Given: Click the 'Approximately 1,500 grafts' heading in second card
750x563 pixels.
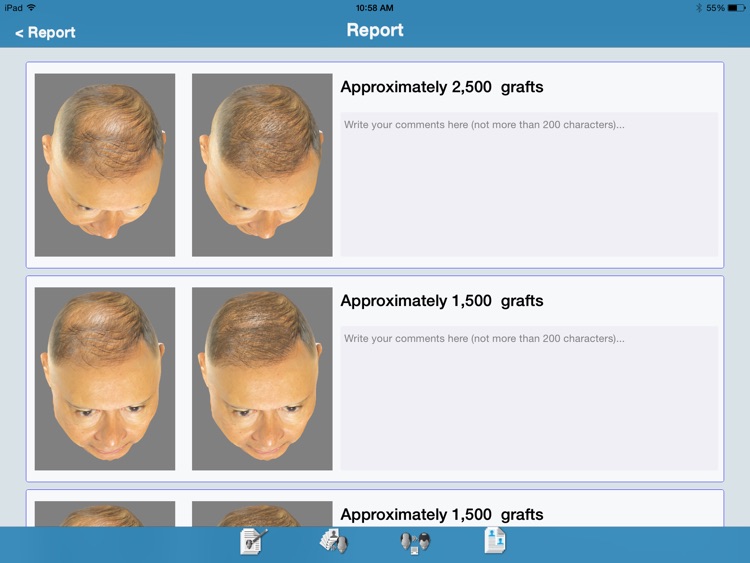Looking at the screenshot, I should coord(441,301).
